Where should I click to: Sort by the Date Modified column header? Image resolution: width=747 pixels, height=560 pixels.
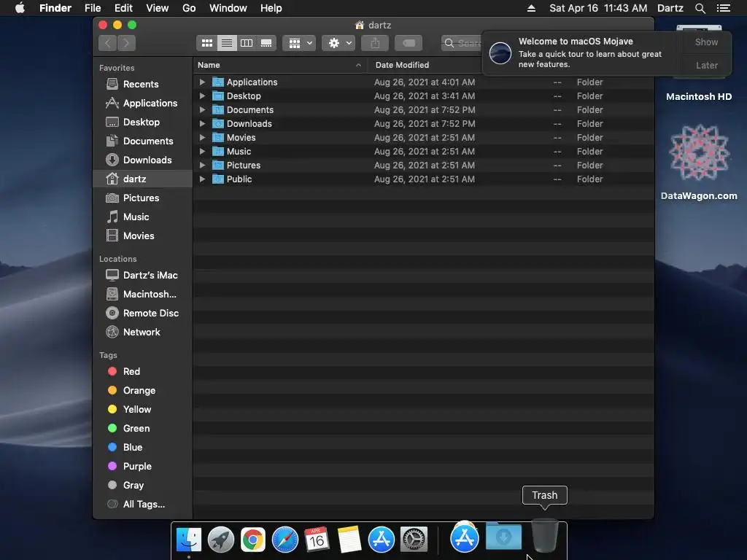coord(424,65)
